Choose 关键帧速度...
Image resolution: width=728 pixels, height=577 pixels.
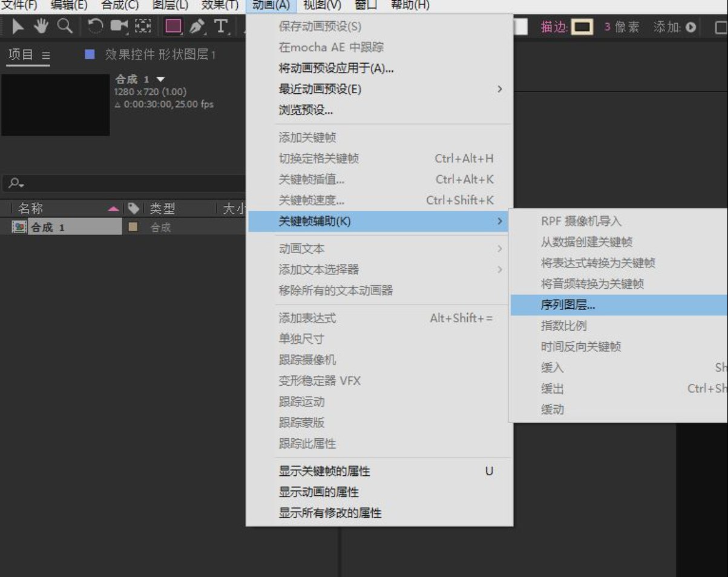pyautogui.click(x=379, y=200)
